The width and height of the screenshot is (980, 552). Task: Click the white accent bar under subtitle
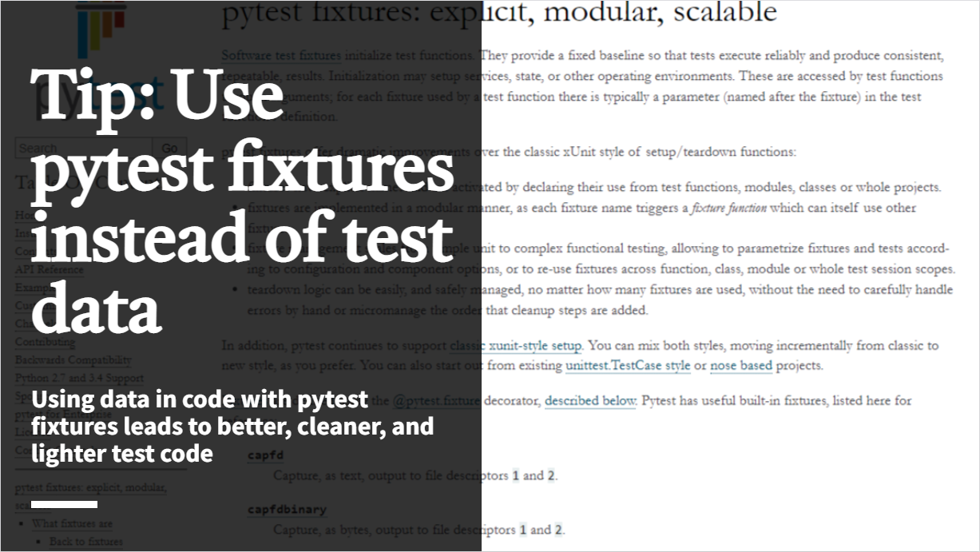point(65,504)
